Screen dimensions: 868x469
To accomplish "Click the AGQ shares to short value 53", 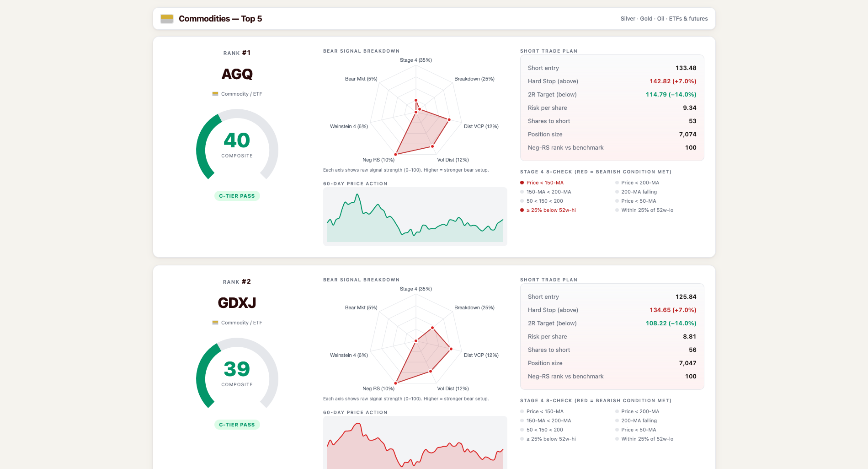I will 692,121.
